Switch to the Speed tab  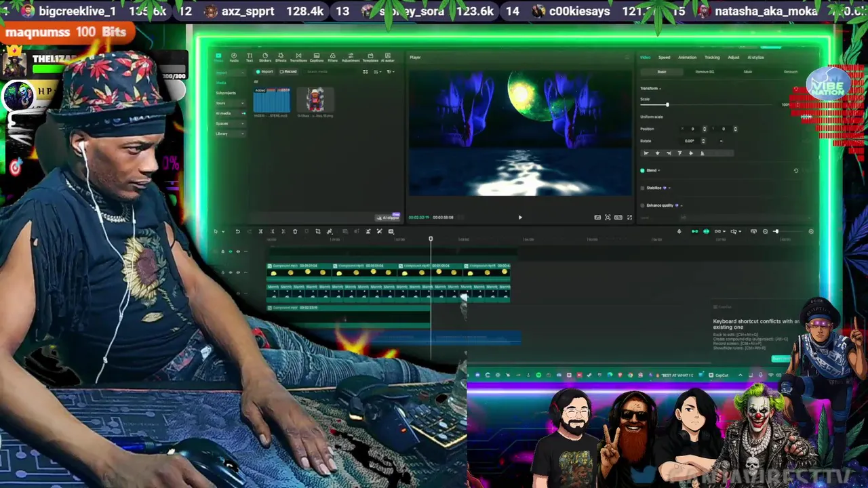click(665, 58)
